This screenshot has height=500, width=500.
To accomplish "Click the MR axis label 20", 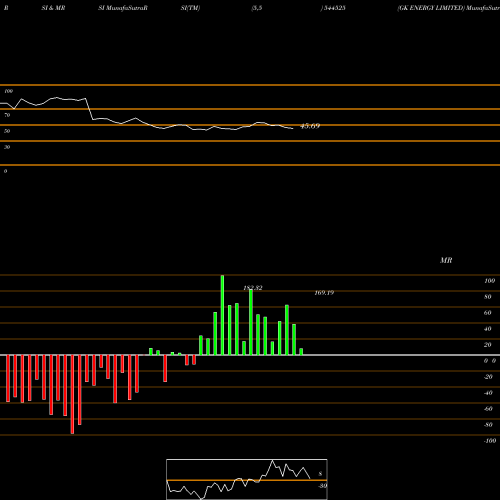I will [488, 345].
